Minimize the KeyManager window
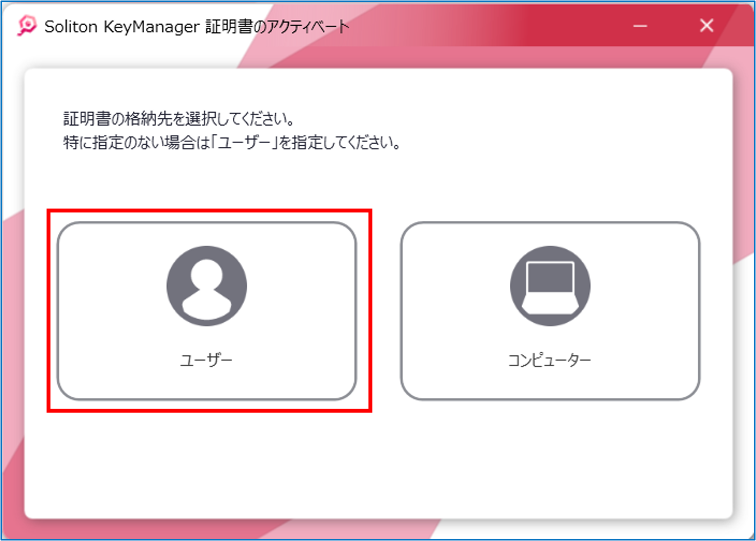Image resolution: width=756 pixels, height=541 pixels. point(640,26)
